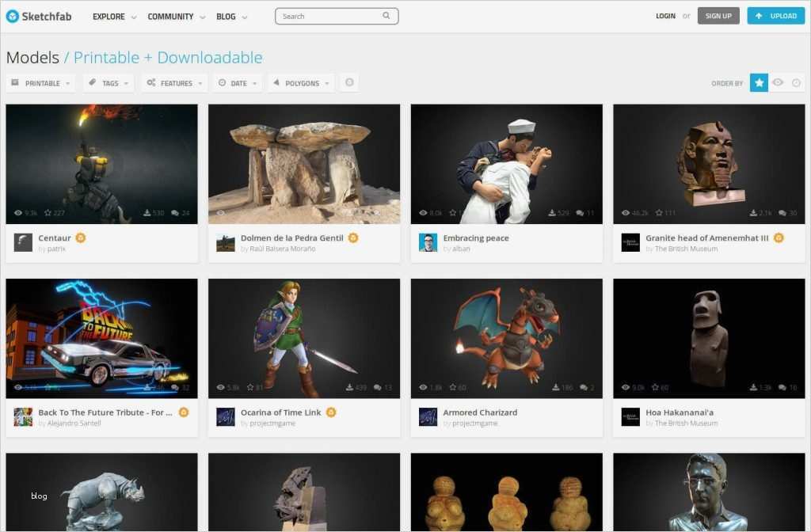Click the download count icon on Centaur
Image resolution: width=811 pixels, height=532 pixels.
click(x=147, y=212)
